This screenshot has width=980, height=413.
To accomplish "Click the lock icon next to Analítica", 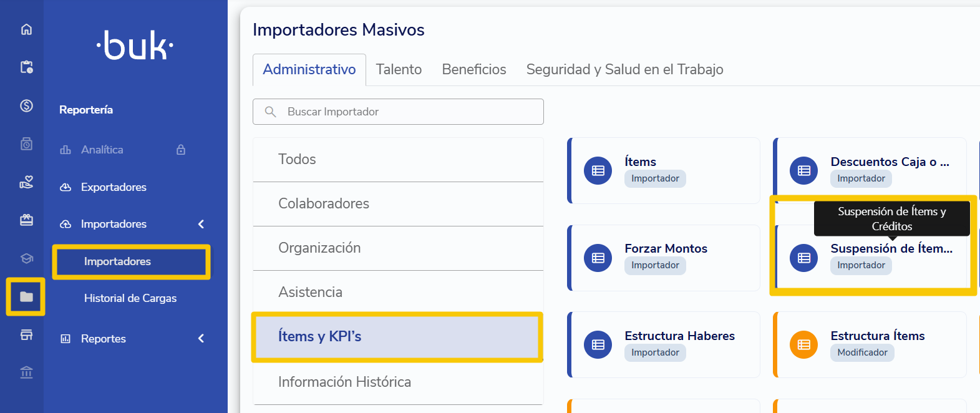I will click(181, 150).
